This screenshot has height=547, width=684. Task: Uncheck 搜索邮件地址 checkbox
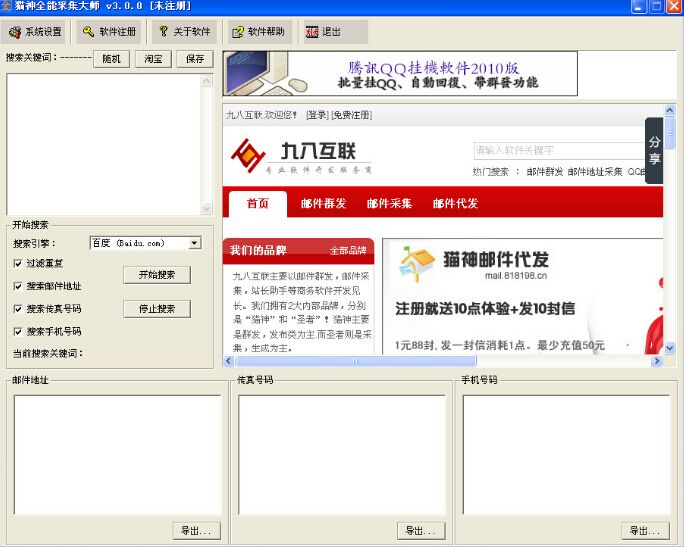pyautogui.click(x=18, y=286)
